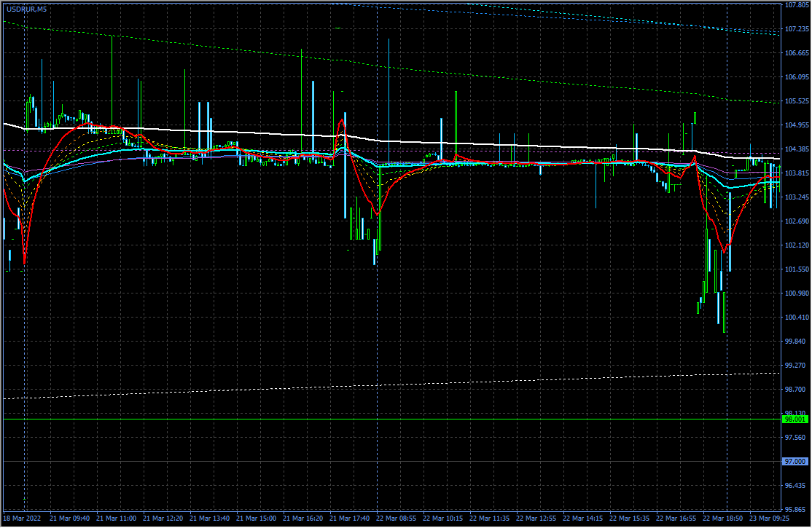Viewport: 812px width, 528px height.
Task: Click the tall green candle above 22 Mar 10:15
Action: (x=456, y=124)
